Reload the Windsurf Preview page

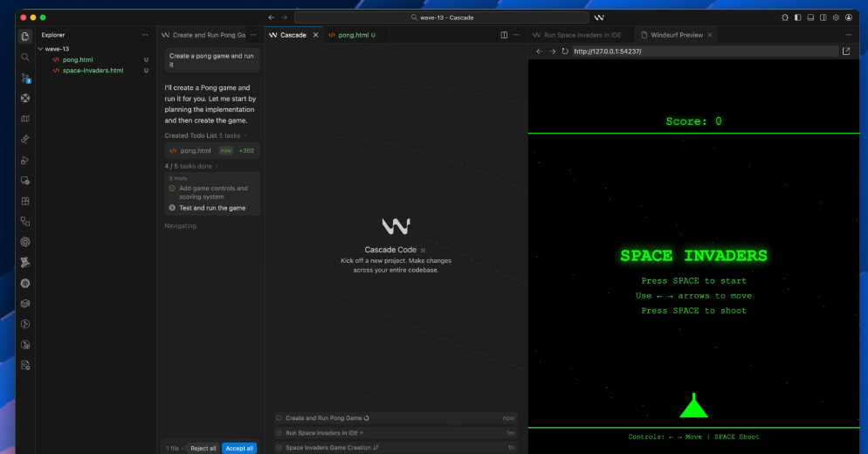tap(565, 52)
